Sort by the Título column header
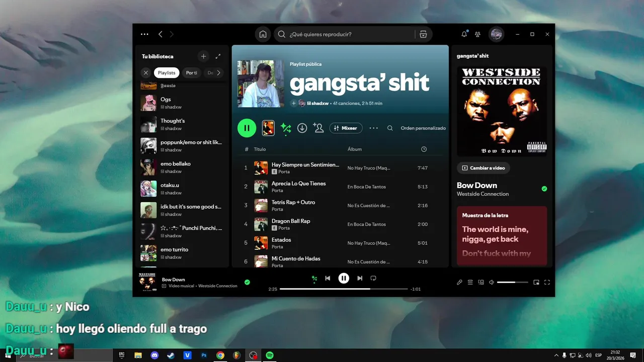The image size is (644, 362). [260, 149]
